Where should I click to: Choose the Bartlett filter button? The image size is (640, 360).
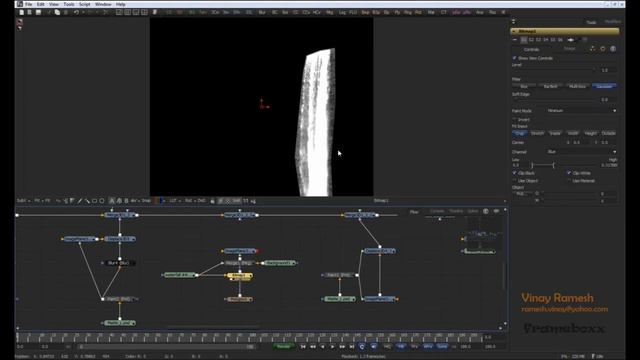(x=551, y=87)
